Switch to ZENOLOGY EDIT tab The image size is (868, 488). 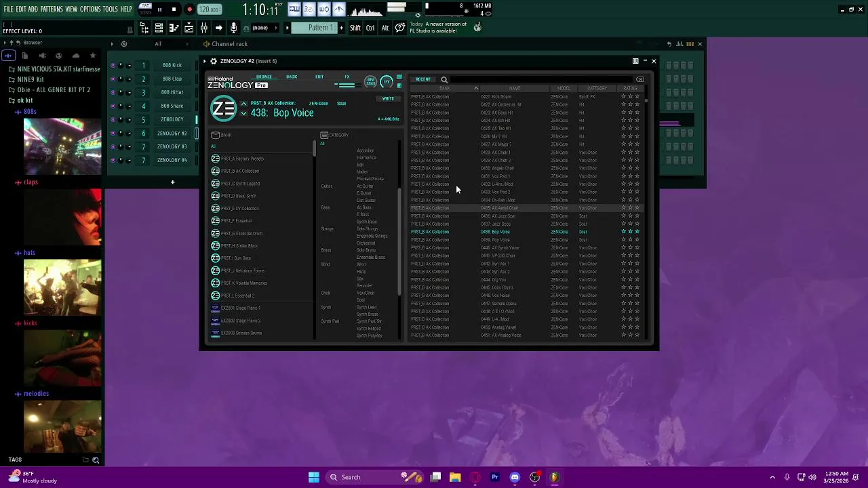319,77
